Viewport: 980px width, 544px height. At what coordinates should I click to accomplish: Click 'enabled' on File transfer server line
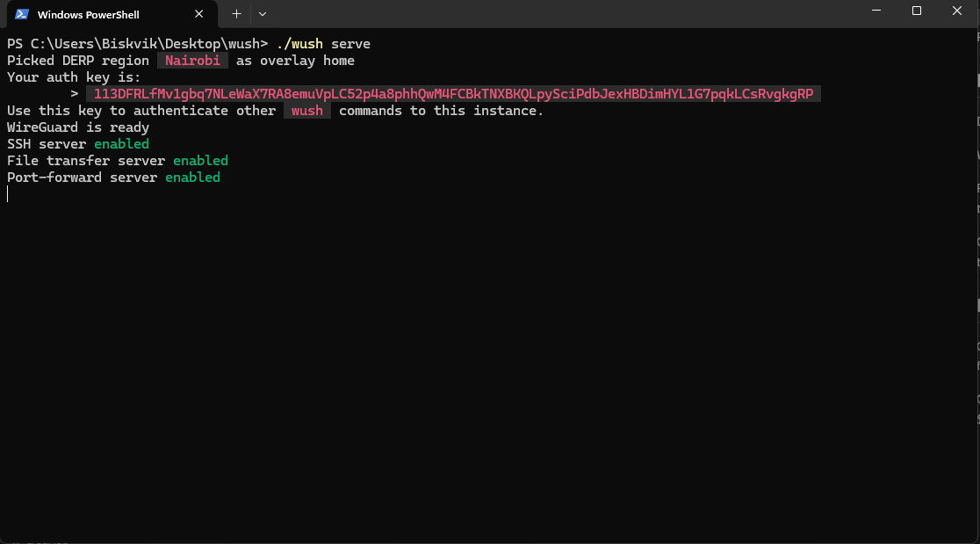(200, 161)
